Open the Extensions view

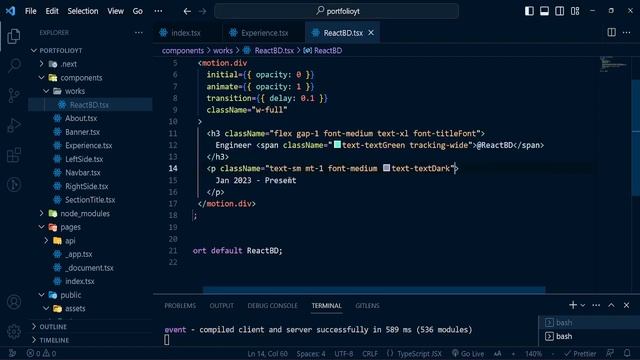point(14,155)
